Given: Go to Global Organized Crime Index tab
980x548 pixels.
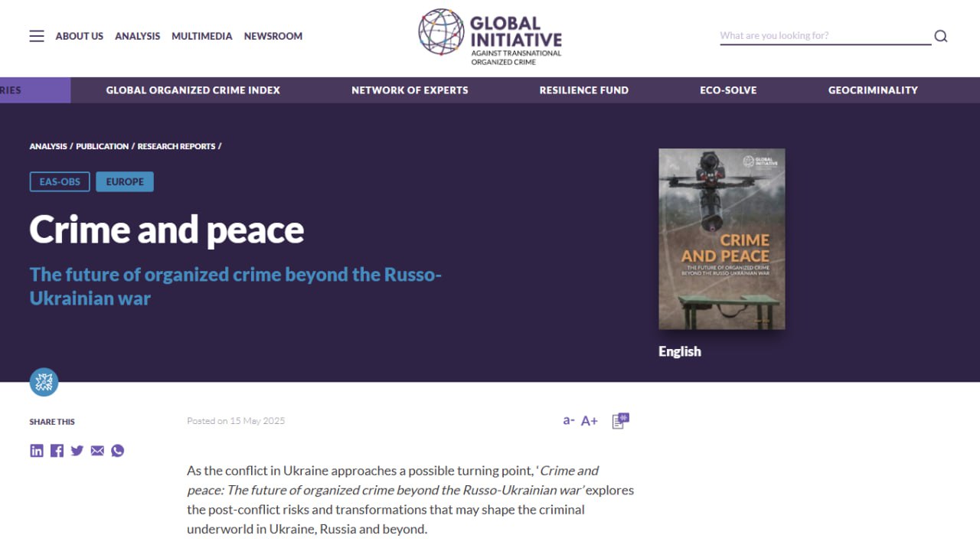Looking at the screenshot, I should [x=193, y=90].
